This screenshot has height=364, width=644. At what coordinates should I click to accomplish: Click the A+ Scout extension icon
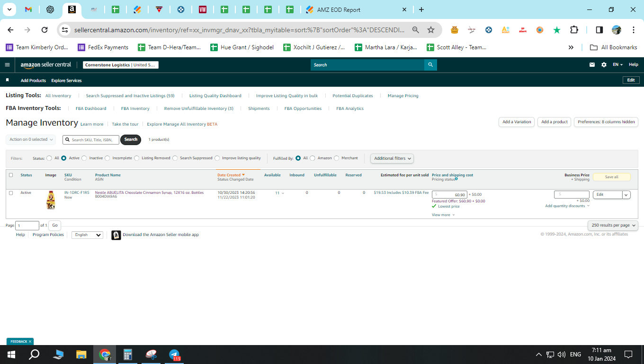pyautogui.click(x=506, y=30)
